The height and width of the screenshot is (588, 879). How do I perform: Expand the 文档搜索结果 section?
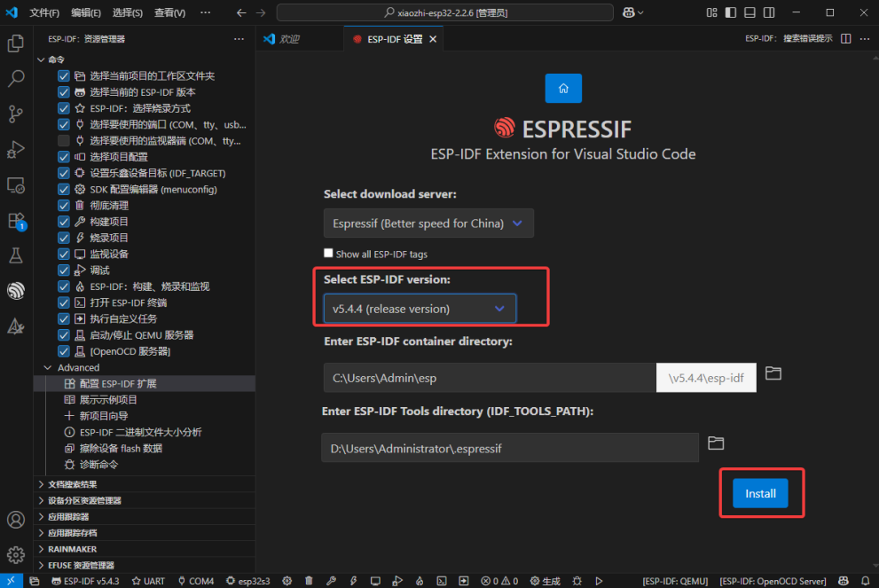click(x=41, y=484)
